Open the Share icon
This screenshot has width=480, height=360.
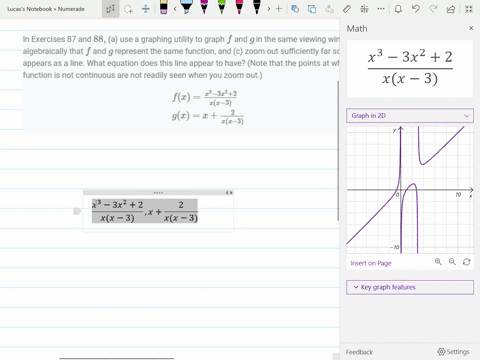[450, 9]
